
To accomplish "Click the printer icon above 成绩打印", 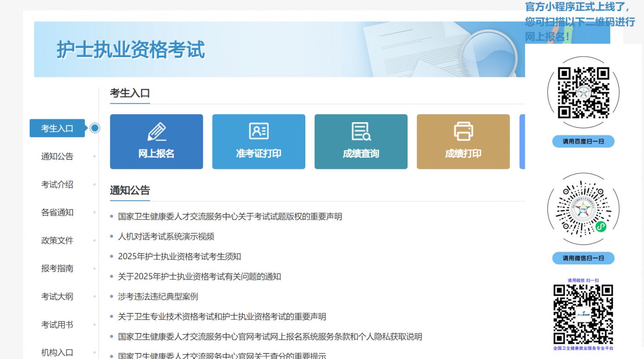I will 463,131.
